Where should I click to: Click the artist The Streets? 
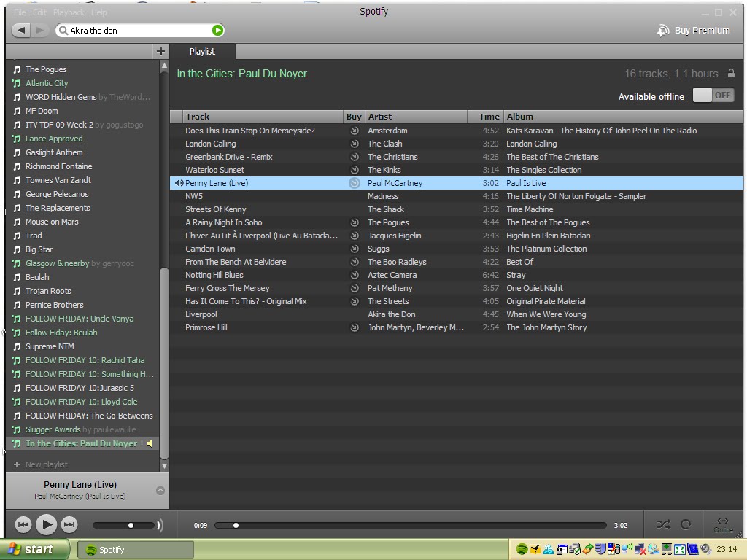click(x=388, y=301)
